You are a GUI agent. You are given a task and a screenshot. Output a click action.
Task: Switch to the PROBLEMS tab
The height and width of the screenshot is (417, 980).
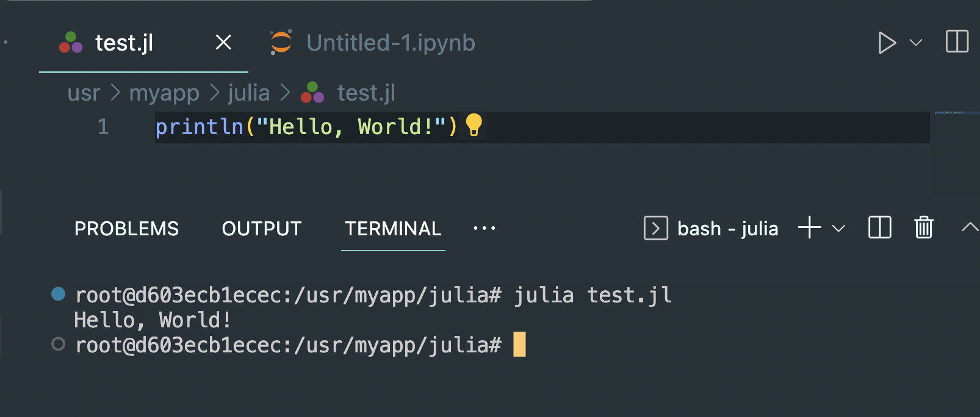[126, 229]
